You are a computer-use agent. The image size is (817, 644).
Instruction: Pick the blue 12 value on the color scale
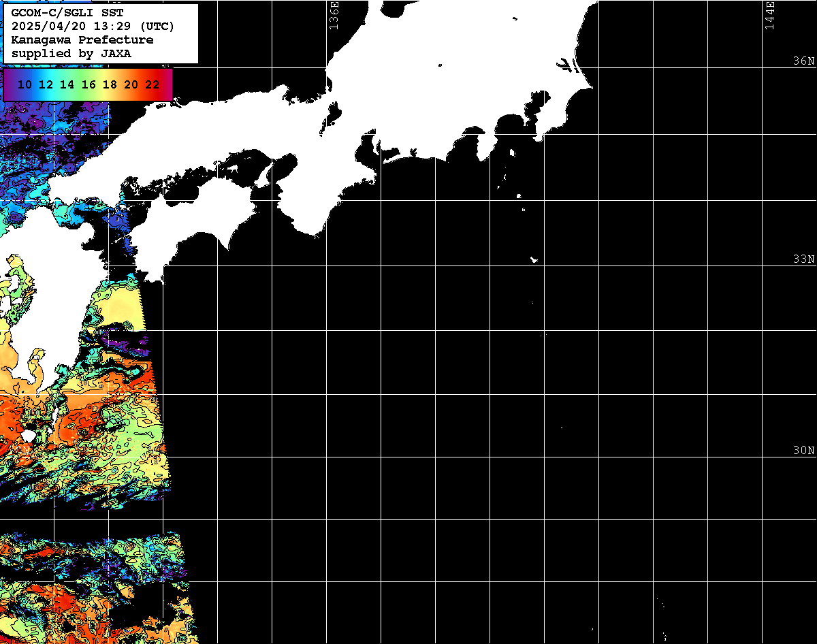coord(46,84)
